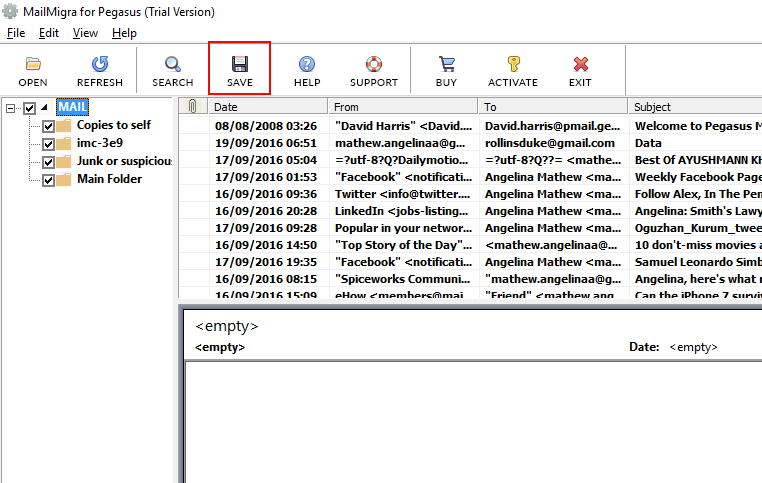The height and width of the screenshot is (483, 762).
Task: Select the Facebook email dated 17/09/2016 19:35
Action: pos(470,262)
